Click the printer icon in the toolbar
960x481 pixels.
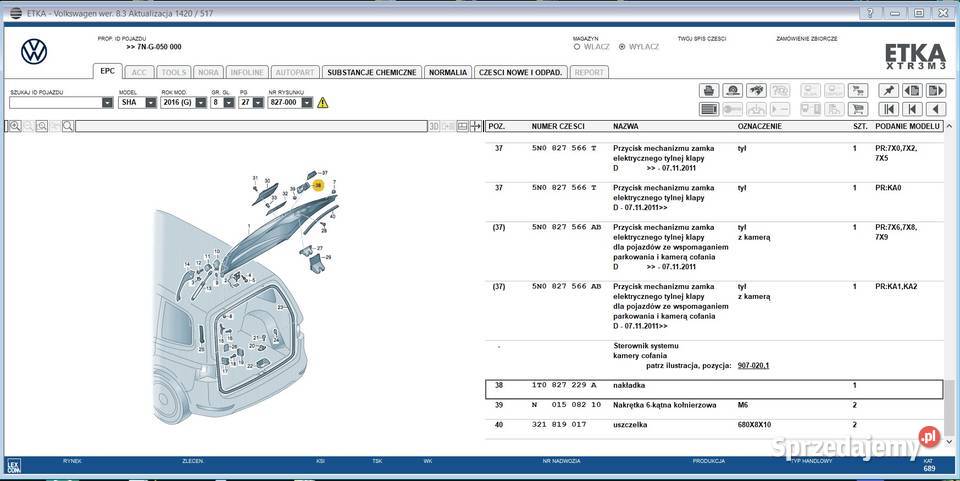[x=708, y=90]
